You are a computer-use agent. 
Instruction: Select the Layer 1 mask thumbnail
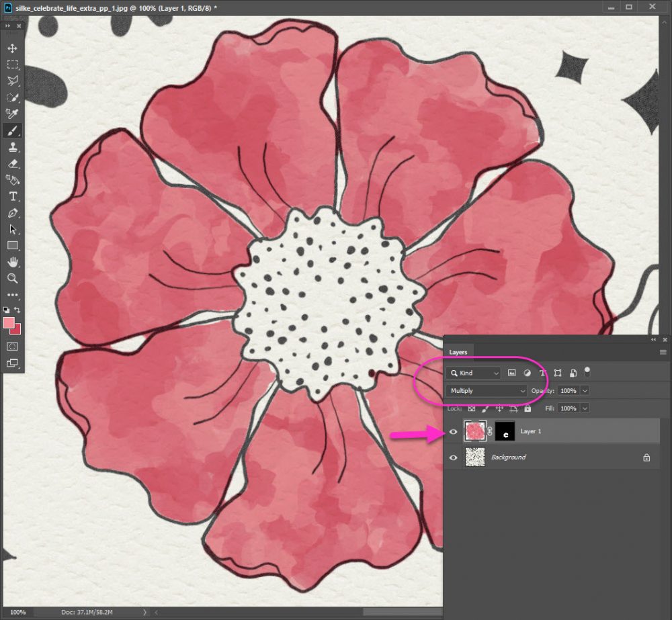tap(505, 431)
